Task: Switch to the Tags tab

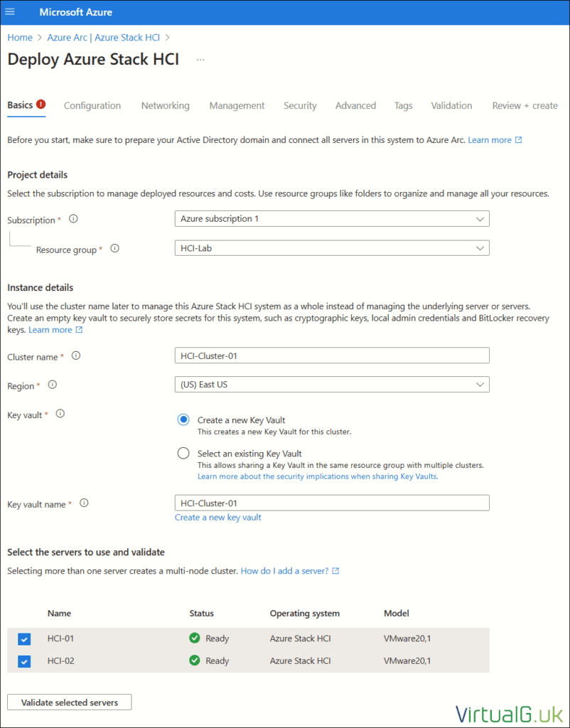Action: (404, 106)
